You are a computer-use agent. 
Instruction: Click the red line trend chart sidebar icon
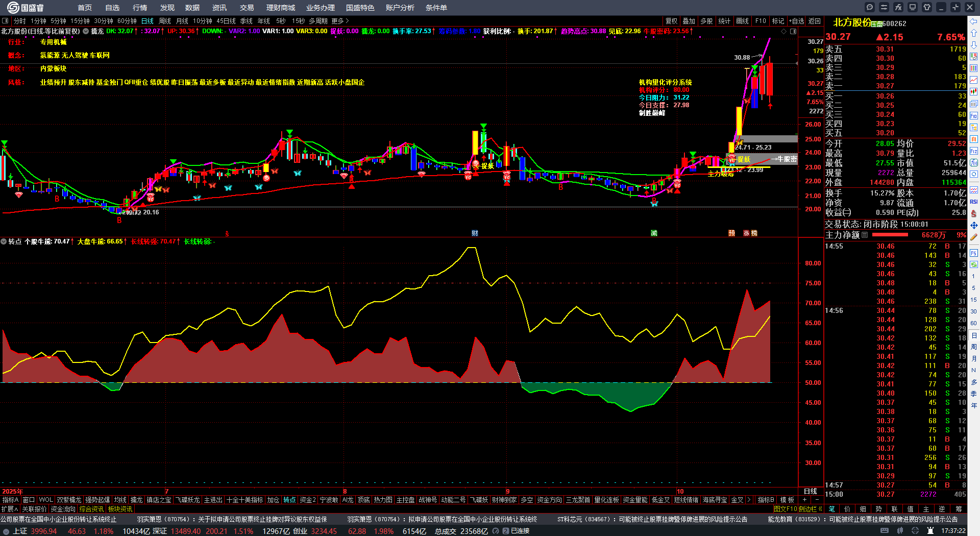(x=974, y=80)
